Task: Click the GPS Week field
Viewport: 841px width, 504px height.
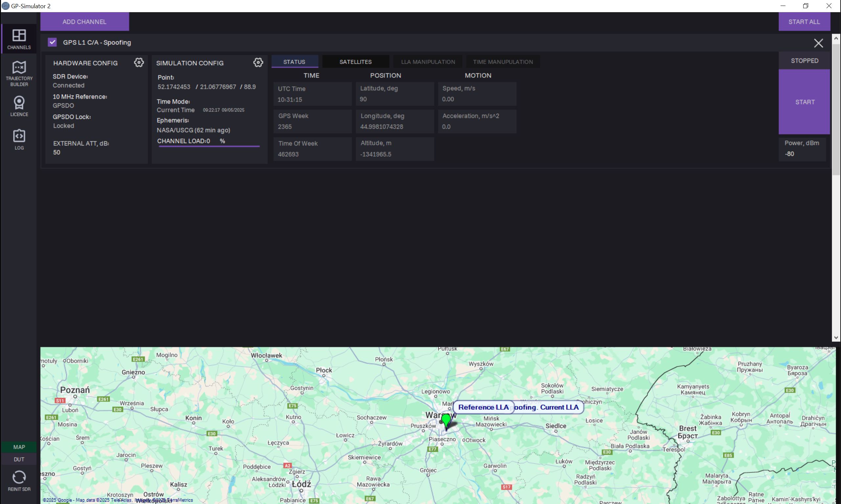Action: tap(313, 121)
